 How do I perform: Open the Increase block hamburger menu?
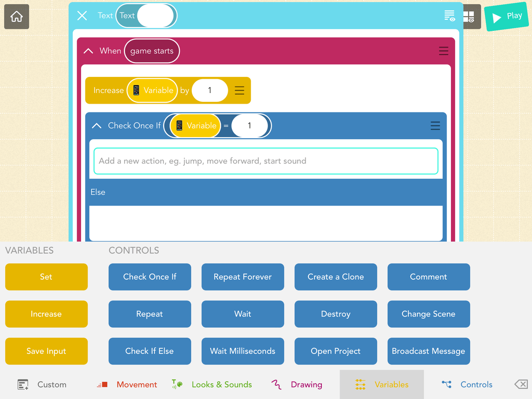tap(239, 90)
